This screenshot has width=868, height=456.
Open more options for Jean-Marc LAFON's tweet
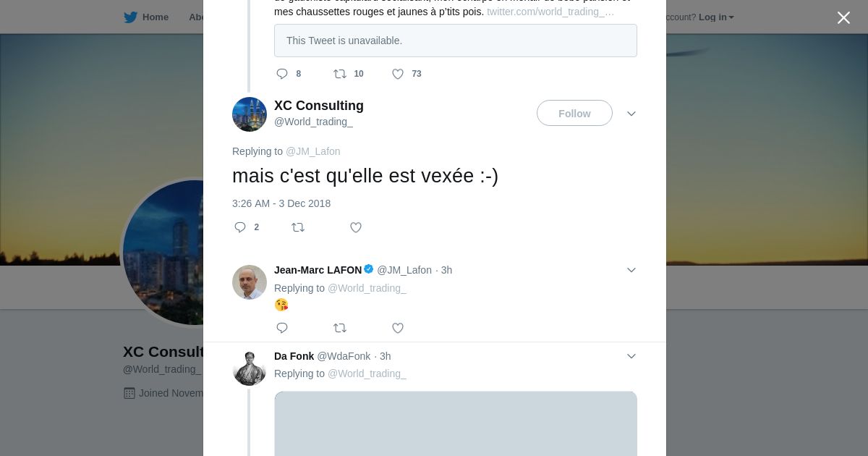[631, 270]
